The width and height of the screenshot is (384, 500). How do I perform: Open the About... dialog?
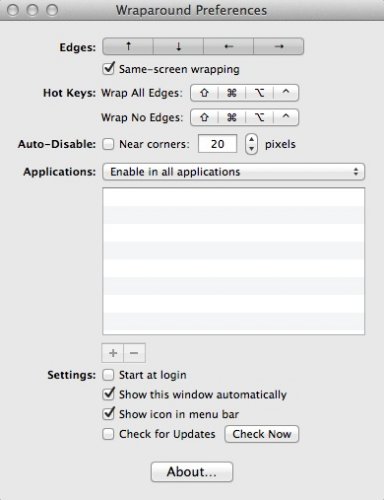(x=192, y=472)
